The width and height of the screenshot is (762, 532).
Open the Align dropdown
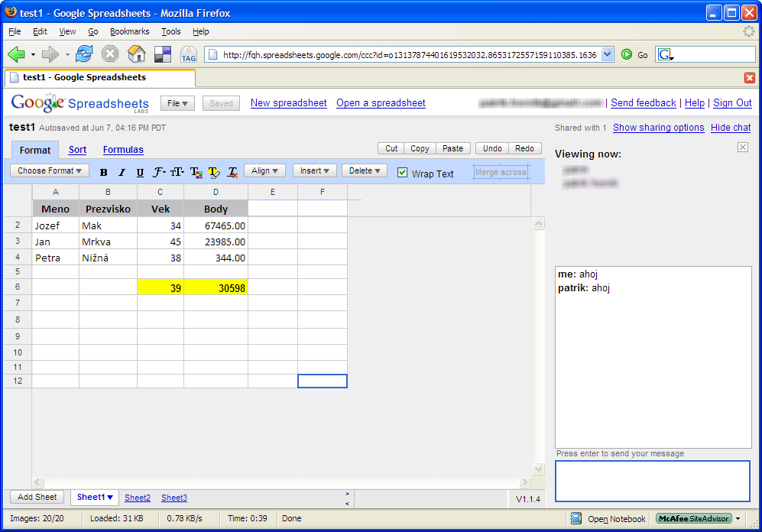264,170
